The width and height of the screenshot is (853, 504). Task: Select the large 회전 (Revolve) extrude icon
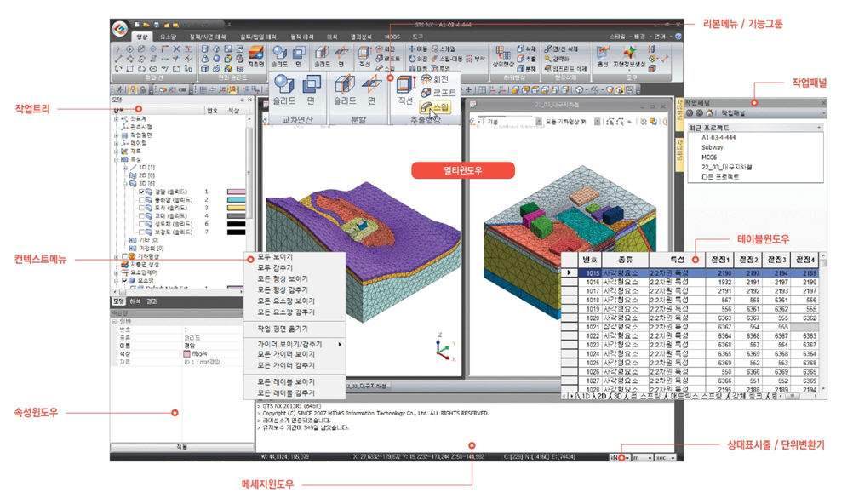pos(433,77)
